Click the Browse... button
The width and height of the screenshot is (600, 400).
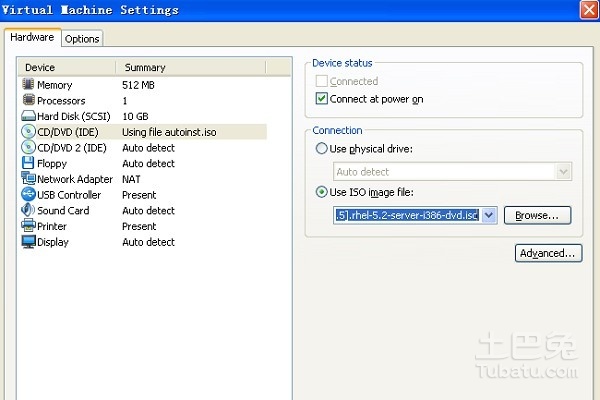[537, 215]
